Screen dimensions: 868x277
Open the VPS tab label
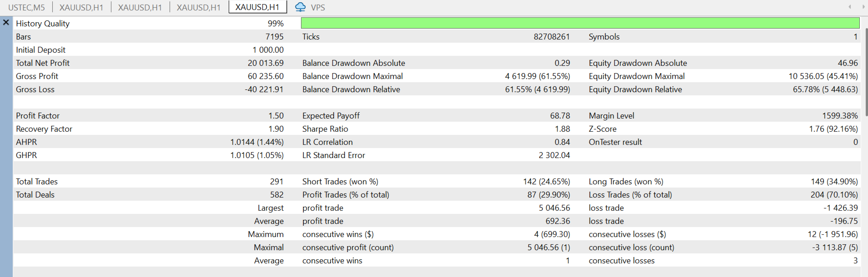tap(318, 7)
